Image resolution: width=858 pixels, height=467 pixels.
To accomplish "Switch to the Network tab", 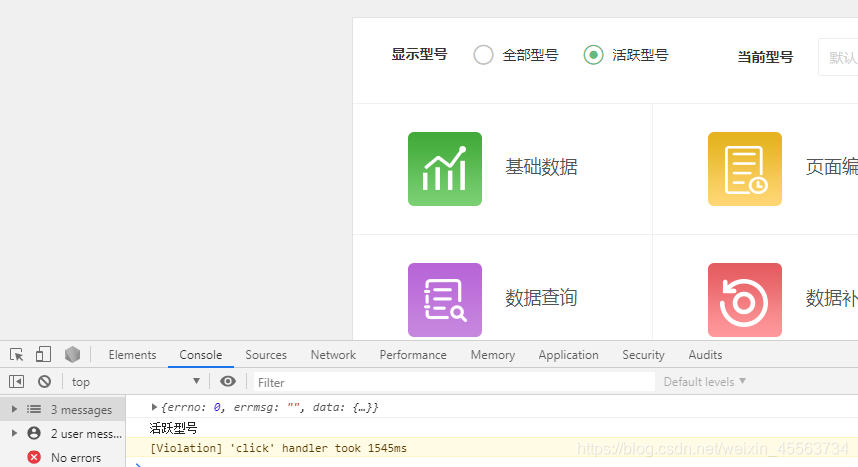I will point(333,355).
